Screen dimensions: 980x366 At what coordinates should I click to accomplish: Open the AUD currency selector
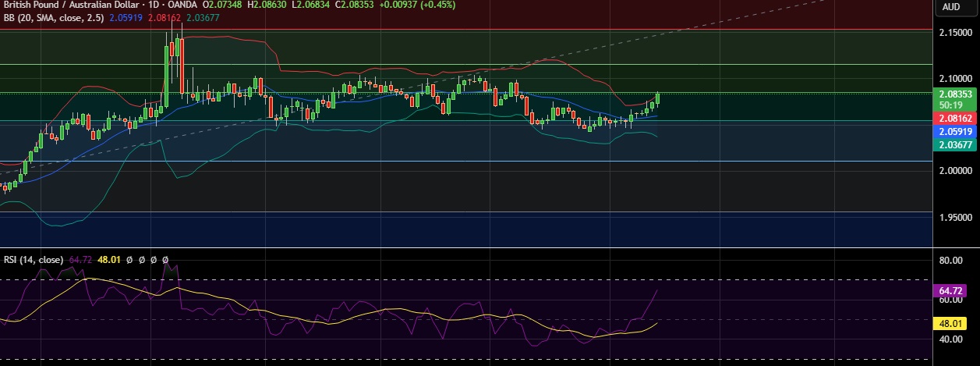[x=950, y=7]
